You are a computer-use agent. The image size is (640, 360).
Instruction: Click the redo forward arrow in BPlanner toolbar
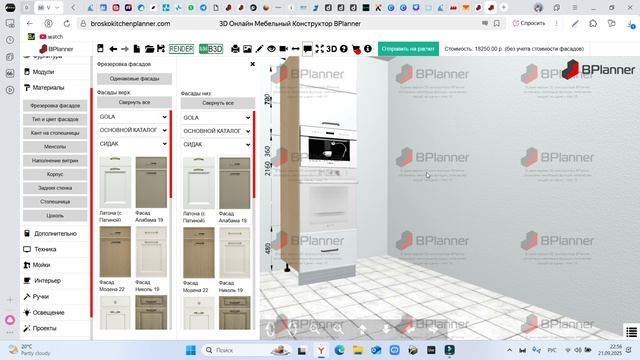(x=125, y=49)
